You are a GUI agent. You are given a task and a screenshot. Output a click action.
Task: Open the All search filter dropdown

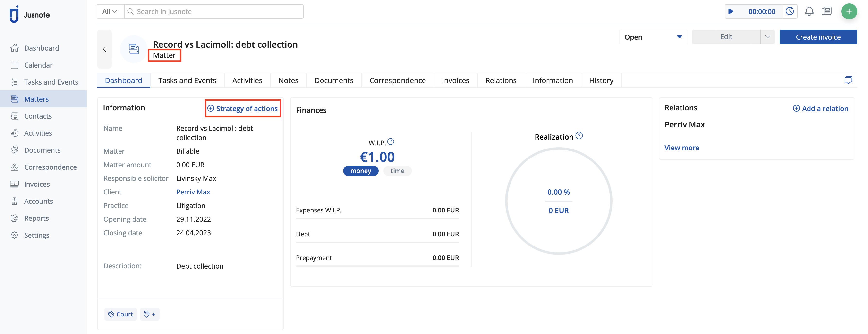point(111,11)
